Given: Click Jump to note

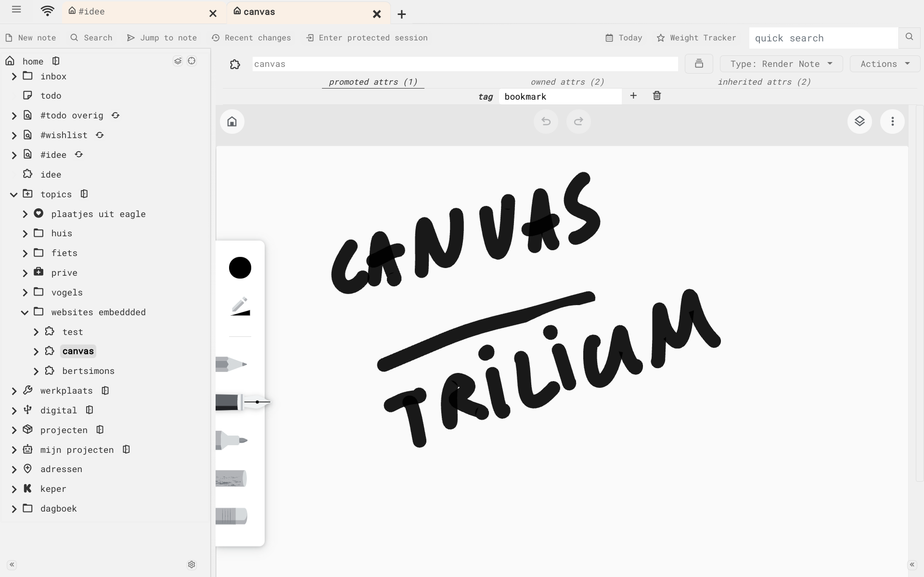Looking at the screenshot, I should point(162,38).
